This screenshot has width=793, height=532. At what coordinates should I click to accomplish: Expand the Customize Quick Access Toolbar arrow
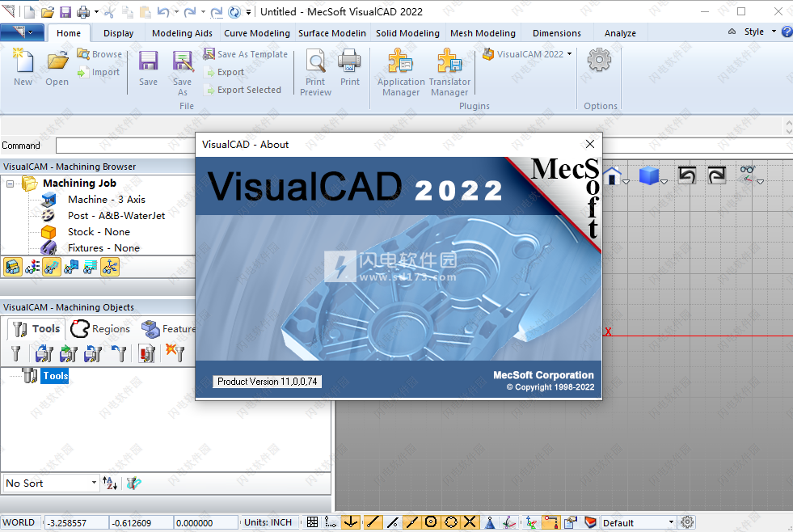click(248, 12)
